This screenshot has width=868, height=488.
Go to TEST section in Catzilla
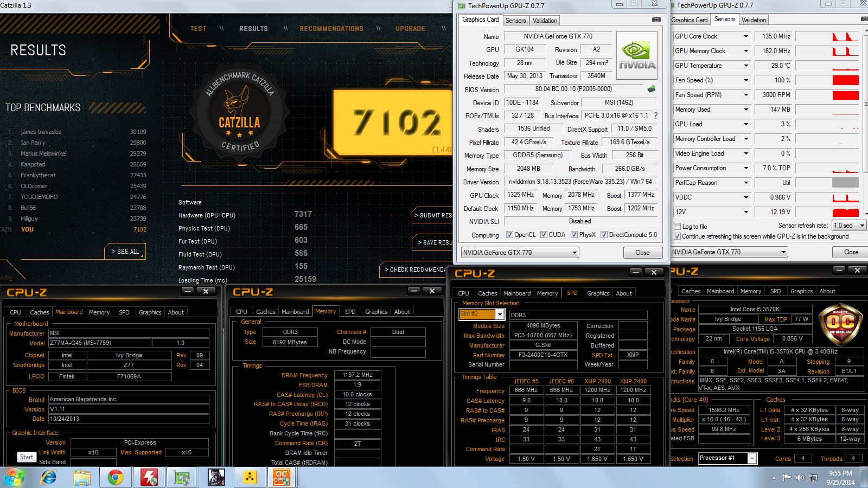198,29
